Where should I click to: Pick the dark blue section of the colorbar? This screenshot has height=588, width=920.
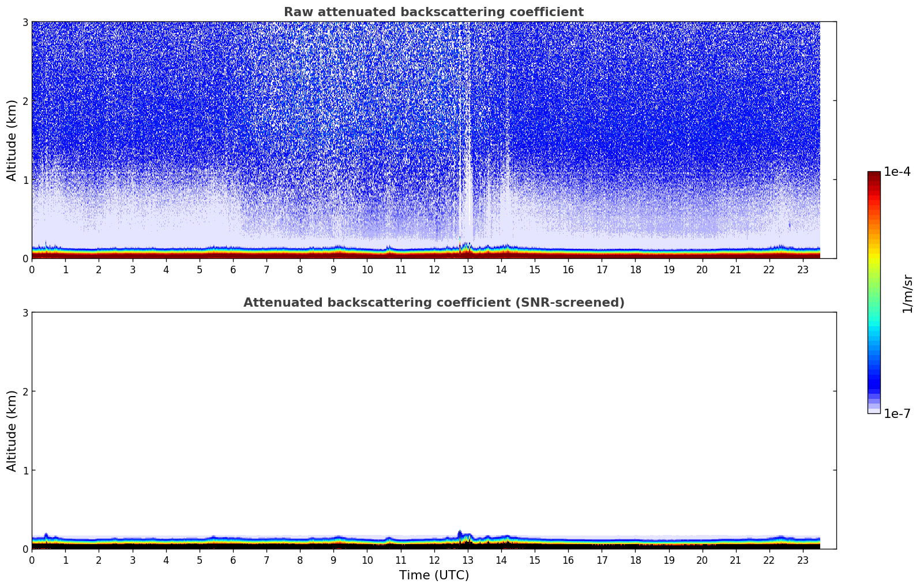(x=873, y=380)
